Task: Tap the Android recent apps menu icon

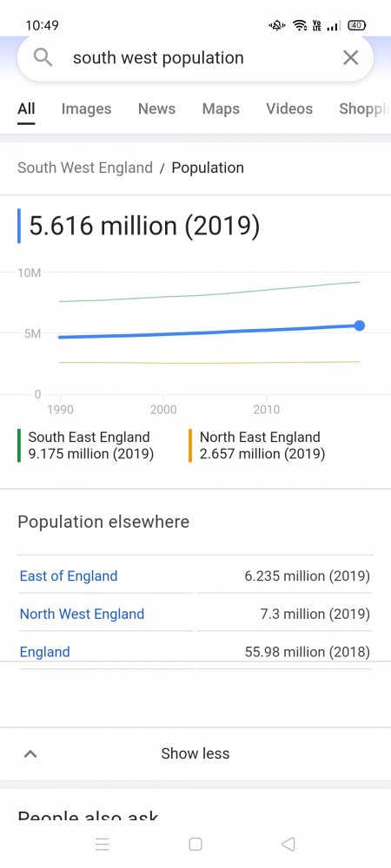Action: [102, 845]
